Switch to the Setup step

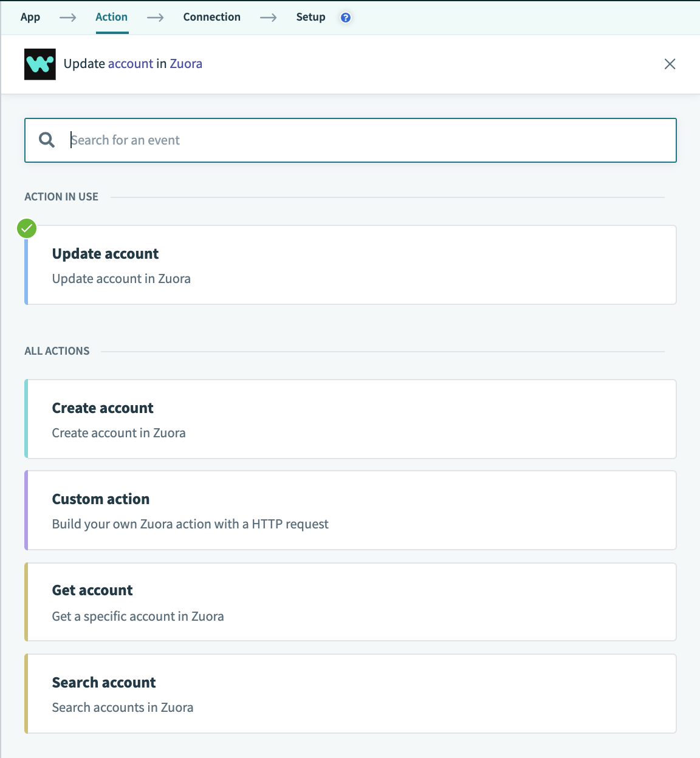311,17
